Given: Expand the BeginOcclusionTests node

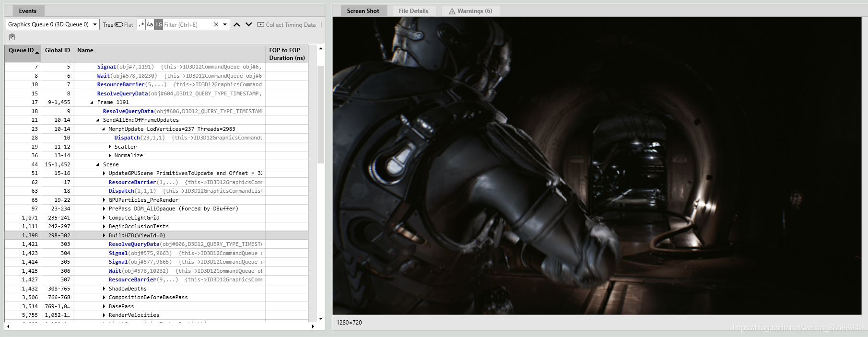Looking at the screenshot, I should click(x=104, y=227).
